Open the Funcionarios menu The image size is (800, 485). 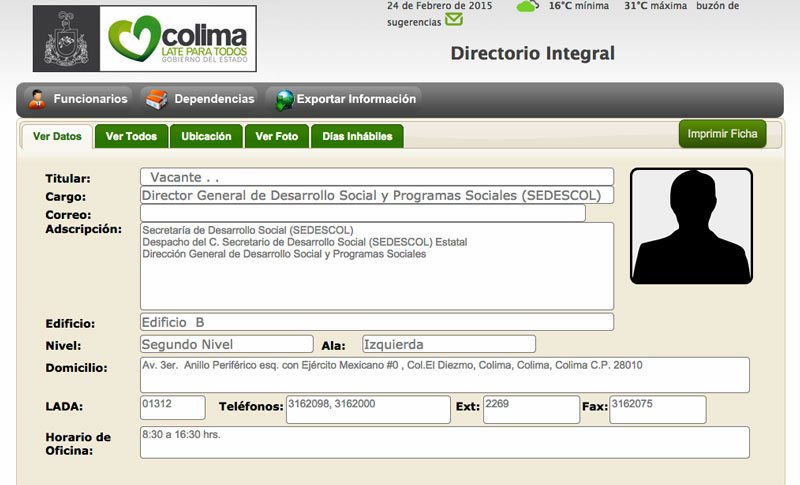(x=79, y=99)
